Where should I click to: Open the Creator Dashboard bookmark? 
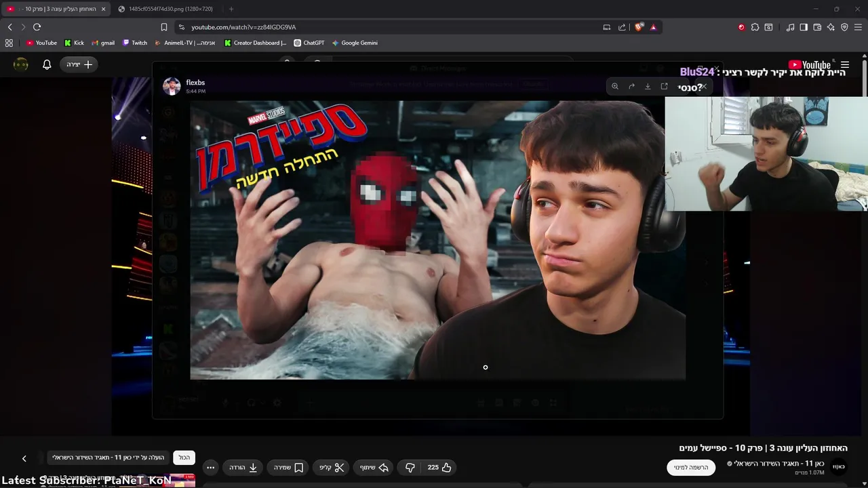click(256, 43)
